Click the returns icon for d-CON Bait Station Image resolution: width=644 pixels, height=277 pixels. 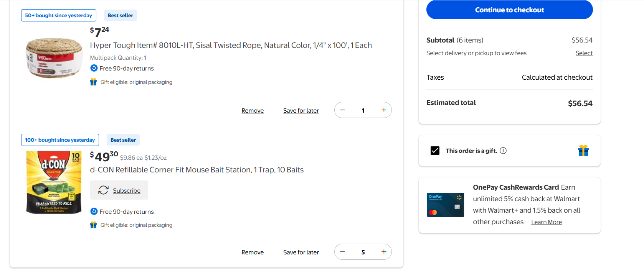coord(94,211)
